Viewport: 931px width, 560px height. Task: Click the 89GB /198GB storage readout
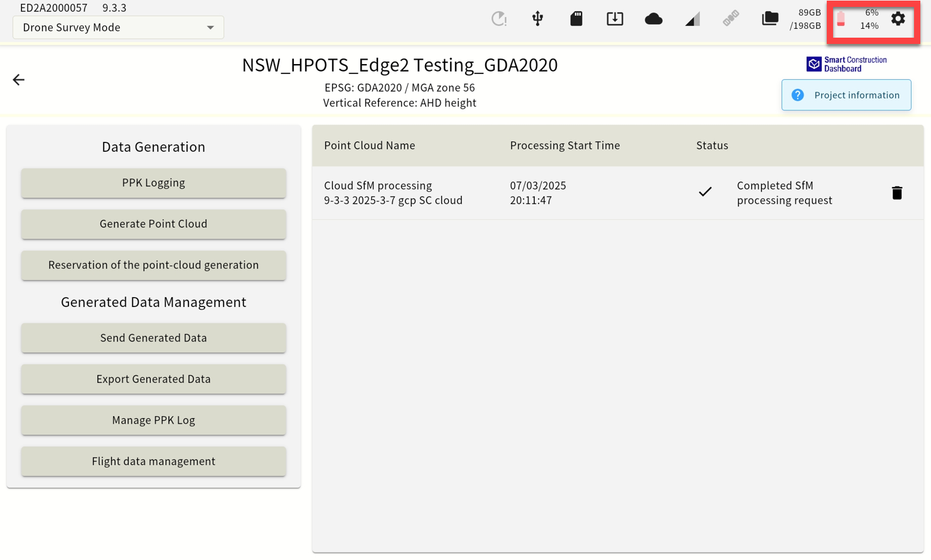tap(805, 19)
